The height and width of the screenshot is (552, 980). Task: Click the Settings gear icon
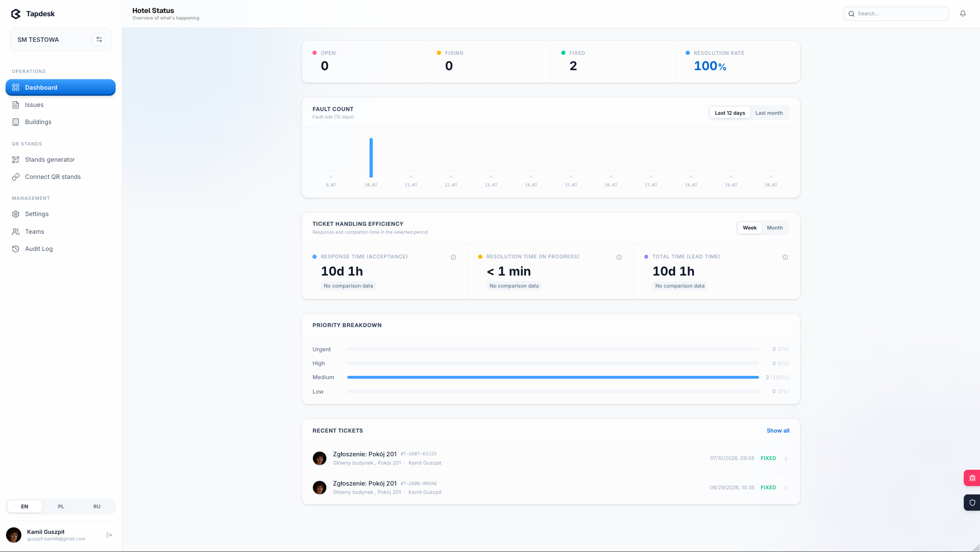point(16,214)
